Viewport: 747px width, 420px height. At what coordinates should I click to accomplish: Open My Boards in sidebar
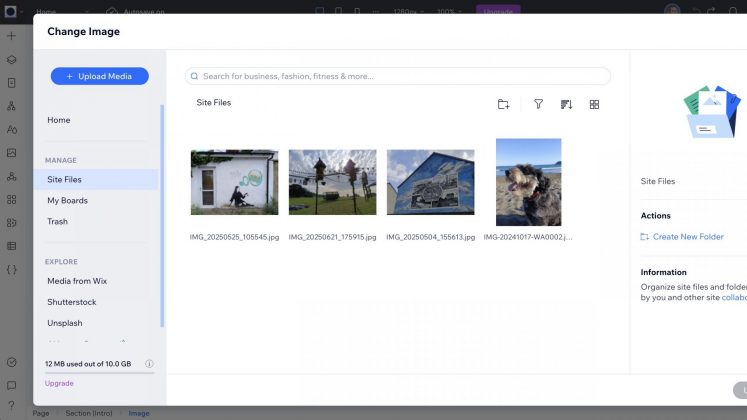pyautogui.click(x=67, y=200)
